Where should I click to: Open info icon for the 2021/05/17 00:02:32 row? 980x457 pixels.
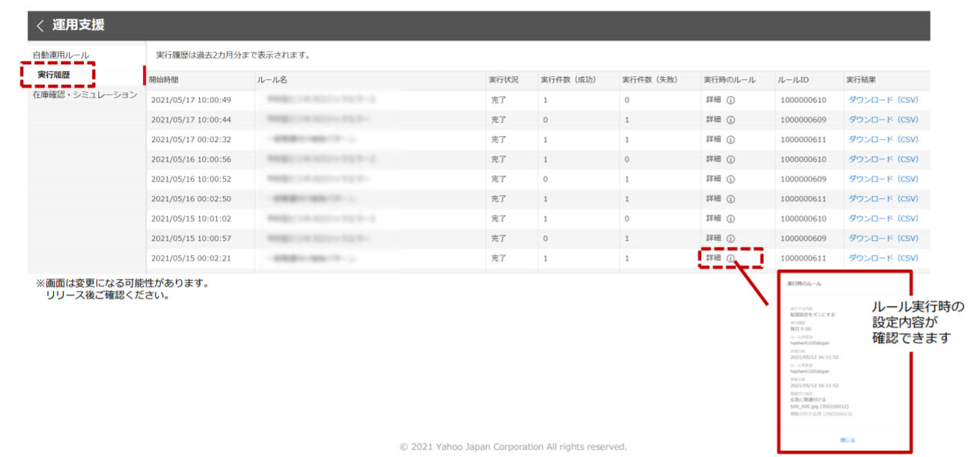pos(731,140)
